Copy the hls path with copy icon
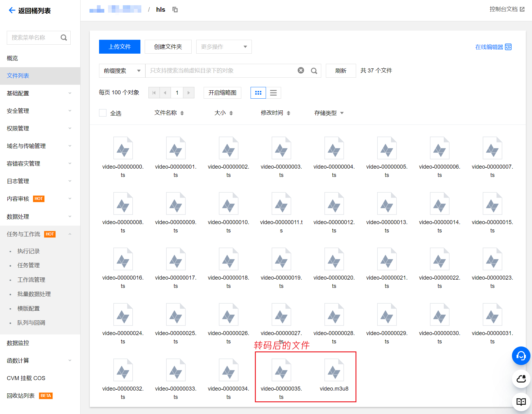 coord(175,10)
